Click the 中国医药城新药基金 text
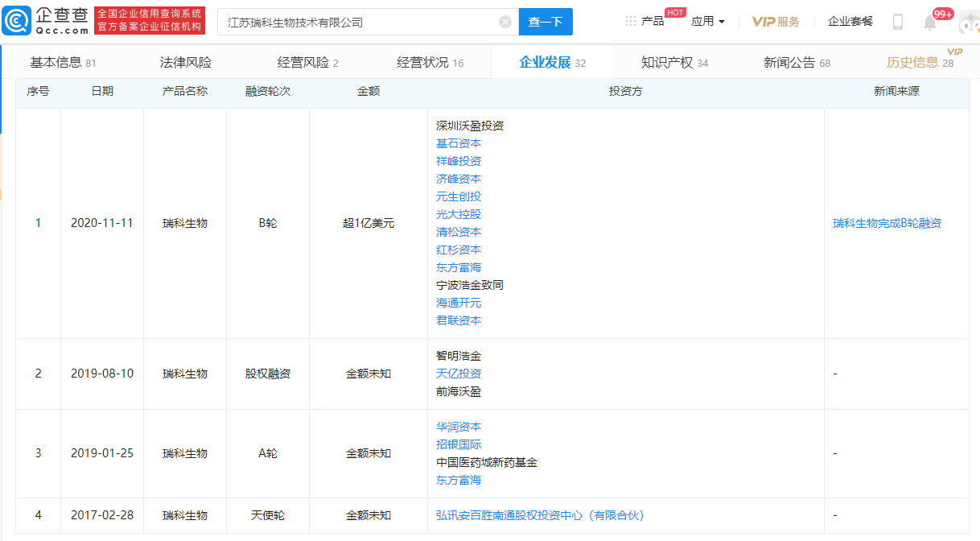The width and height of the screenshot is (980, 541). 487,462
